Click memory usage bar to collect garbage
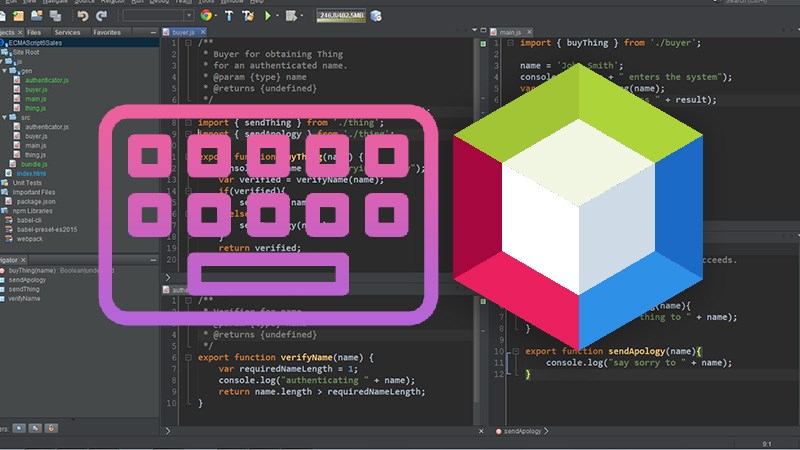Screen dimensions: 800x450 (341, 16)
